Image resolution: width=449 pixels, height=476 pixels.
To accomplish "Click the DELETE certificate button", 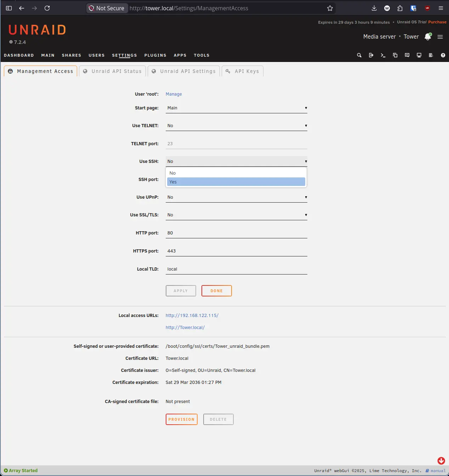I will (x=218, y=419).
